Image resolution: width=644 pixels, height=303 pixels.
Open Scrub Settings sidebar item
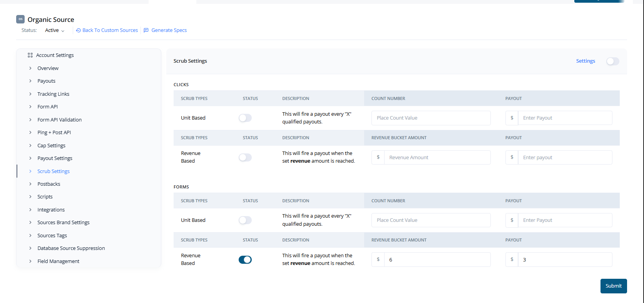tap(54, 171)
